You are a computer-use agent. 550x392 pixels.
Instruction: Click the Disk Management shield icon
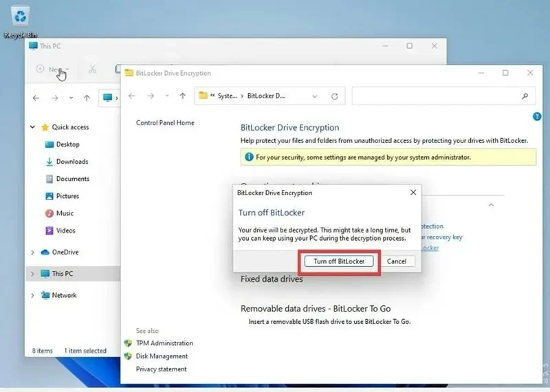[128, 356]
